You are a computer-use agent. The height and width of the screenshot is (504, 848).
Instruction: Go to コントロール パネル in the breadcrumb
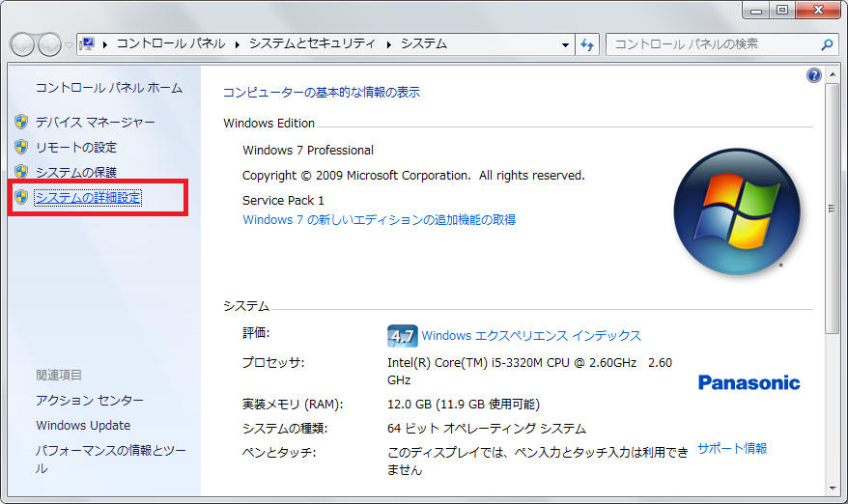171,44
